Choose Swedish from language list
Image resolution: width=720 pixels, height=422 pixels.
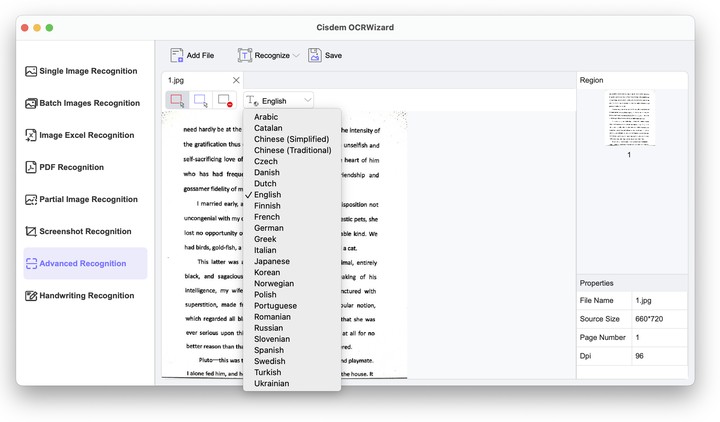pyautogui.click(x=292, y=361)
